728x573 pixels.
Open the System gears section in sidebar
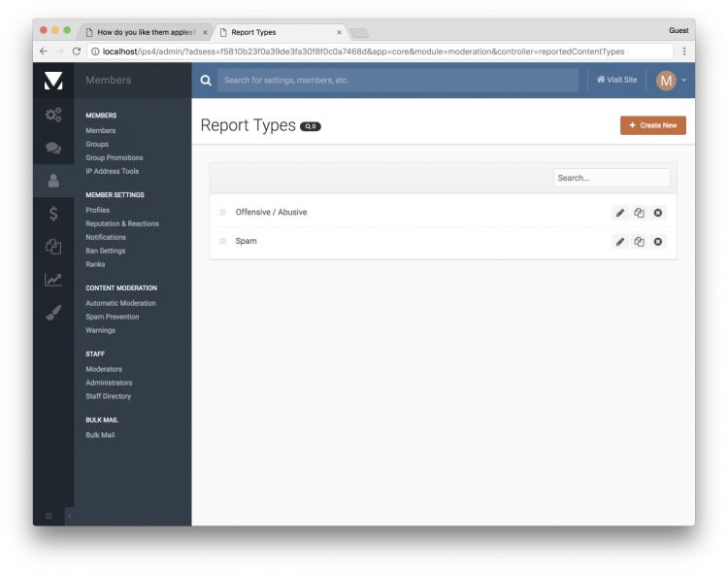pyautogui.click(x=53, y=115)
